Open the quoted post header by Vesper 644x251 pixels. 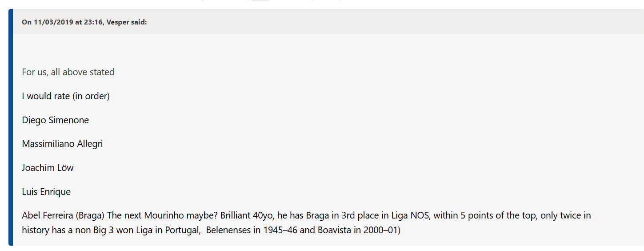click(x=84, y=22)
